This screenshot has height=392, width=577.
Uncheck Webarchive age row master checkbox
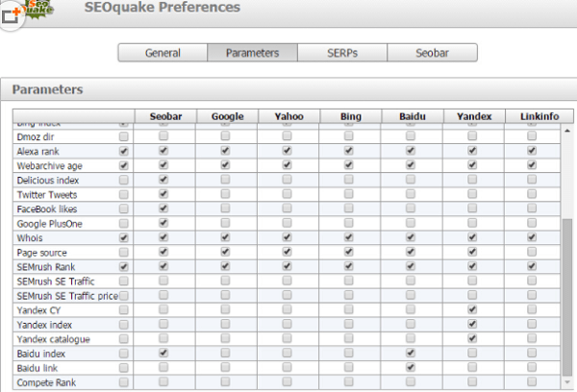(124, 165)
